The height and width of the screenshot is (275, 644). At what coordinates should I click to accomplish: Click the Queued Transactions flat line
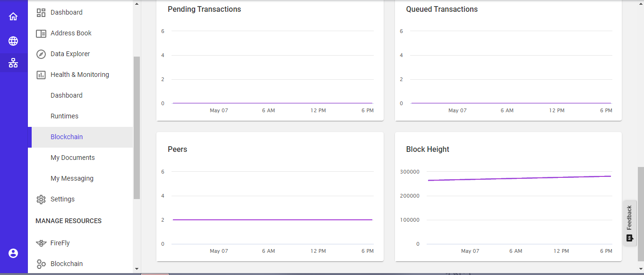tap(511, 103)
